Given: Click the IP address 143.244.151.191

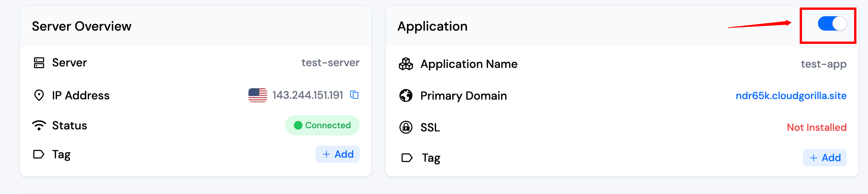Looking at the screenshot, I should [307, 95].
